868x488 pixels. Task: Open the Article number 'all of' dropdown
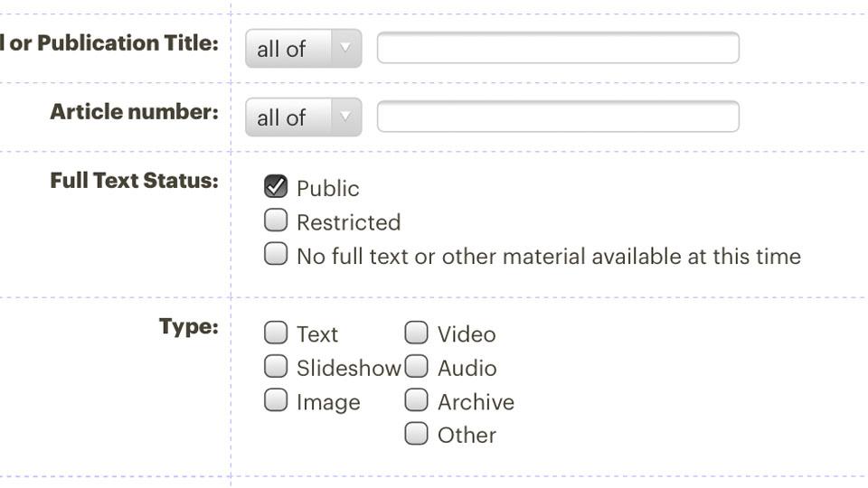[x=303, y=117]
